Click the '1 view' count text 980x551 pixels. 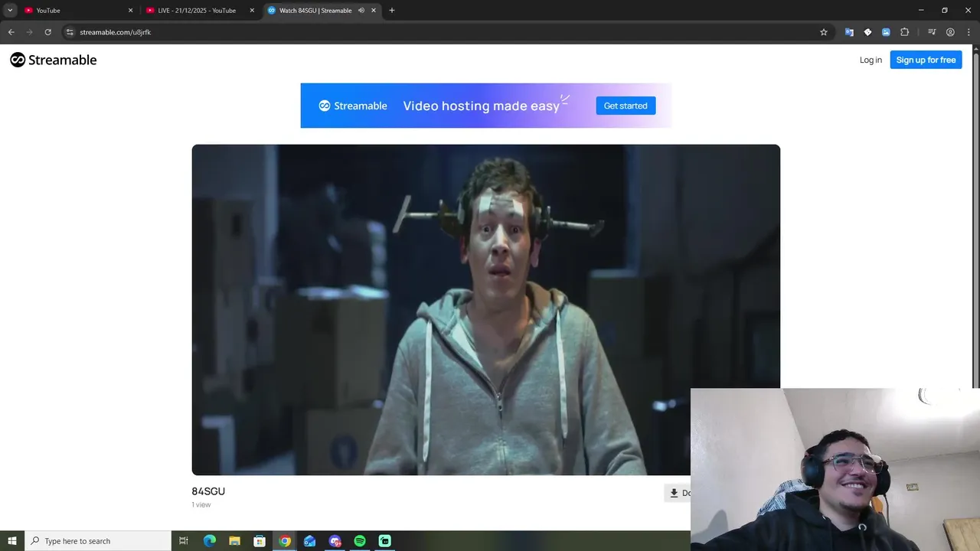[201, 505]
